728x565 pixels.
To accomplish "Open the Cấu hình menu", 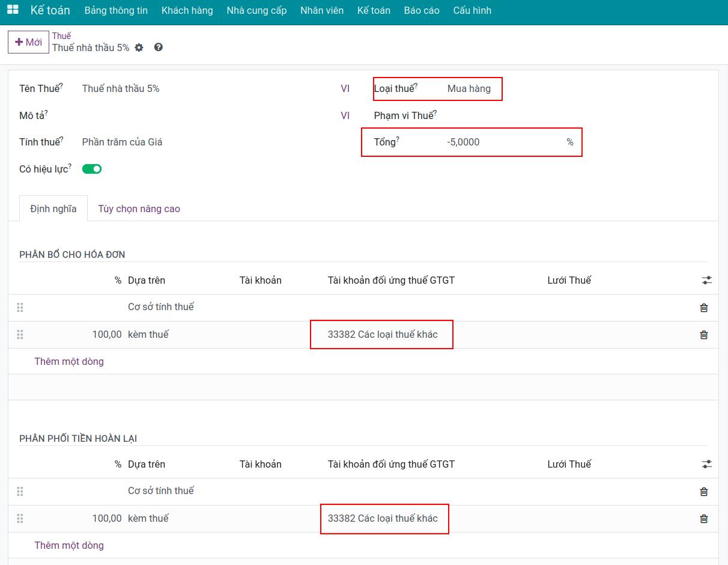I will (x=472, y=10).
